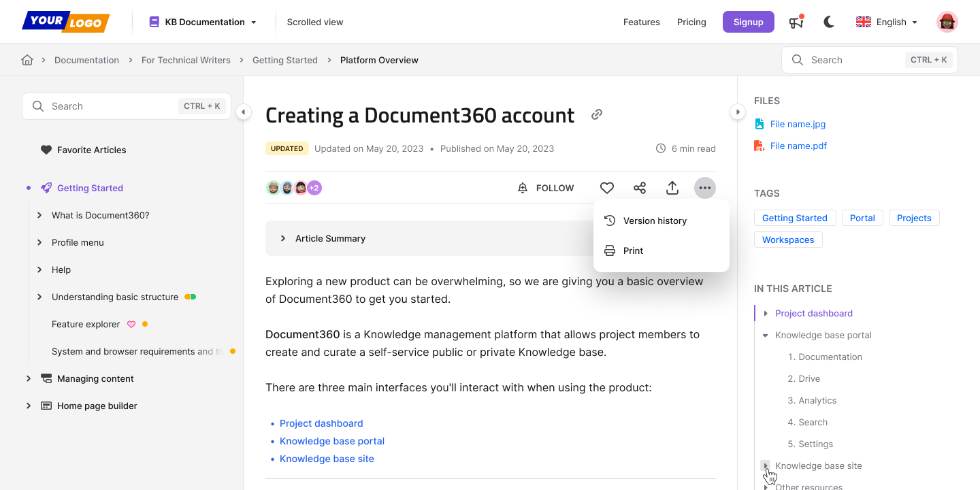Expand Understanding basic structure item

pos(39,297)
